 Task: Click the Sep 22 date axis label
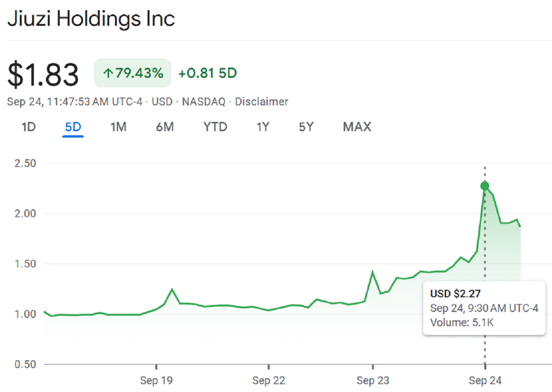(x=269, y=380)
